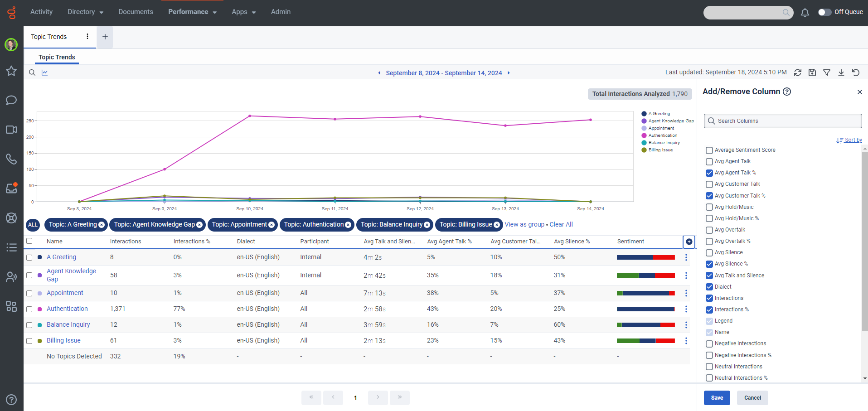Refresh the Topic Trends data

pos(798,73)
